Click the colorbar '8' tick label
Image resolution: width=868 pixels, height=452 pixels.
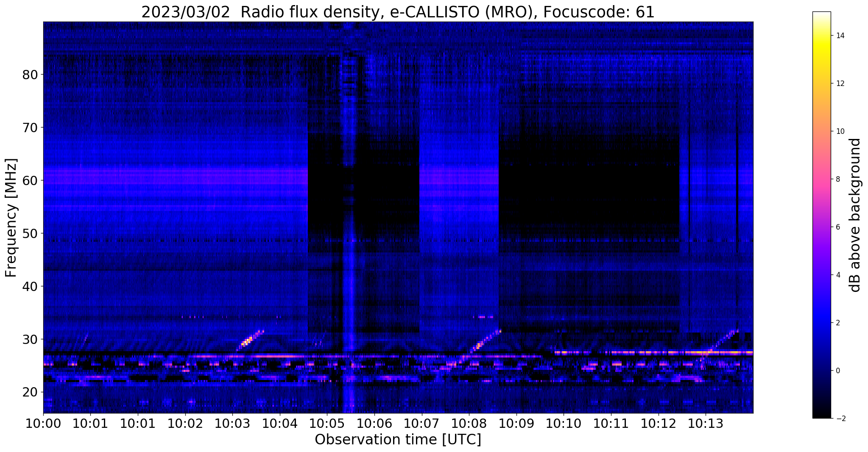837,179
